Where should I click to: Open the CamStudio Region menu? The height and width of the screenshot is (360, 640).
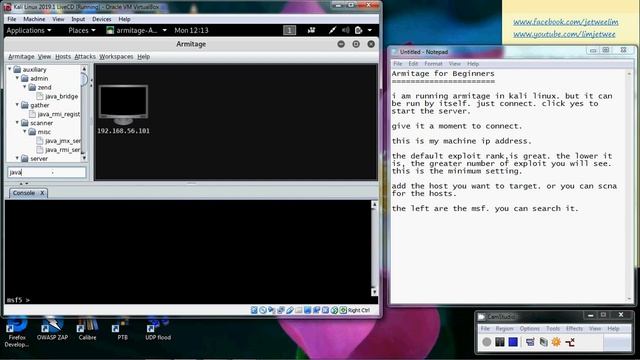(504, 329)
